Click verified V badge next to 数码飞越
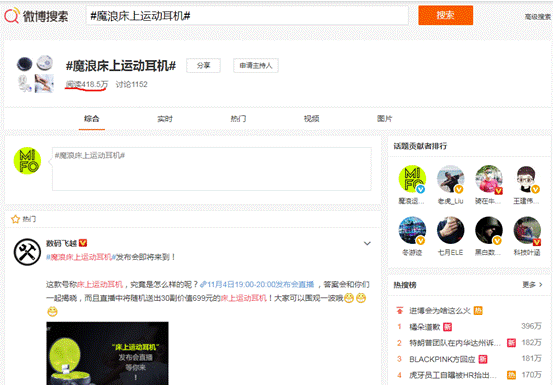 [x=83, y=243]
